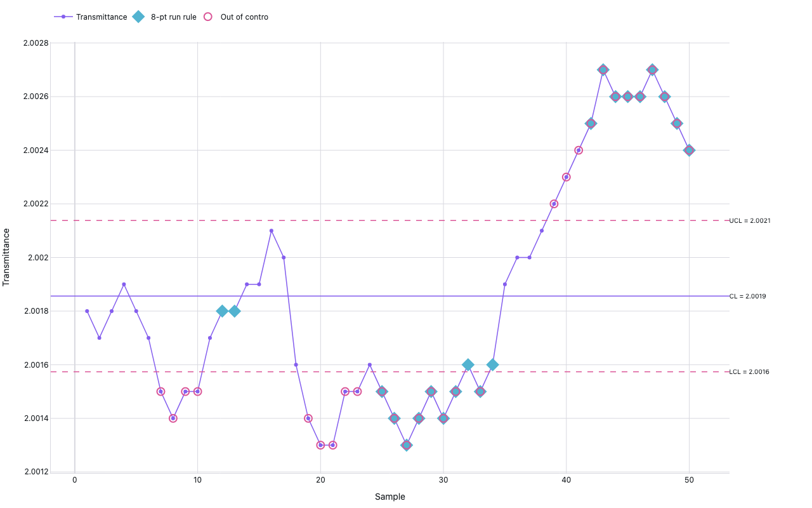Select the last marker at sample 50

click(689, 150)
